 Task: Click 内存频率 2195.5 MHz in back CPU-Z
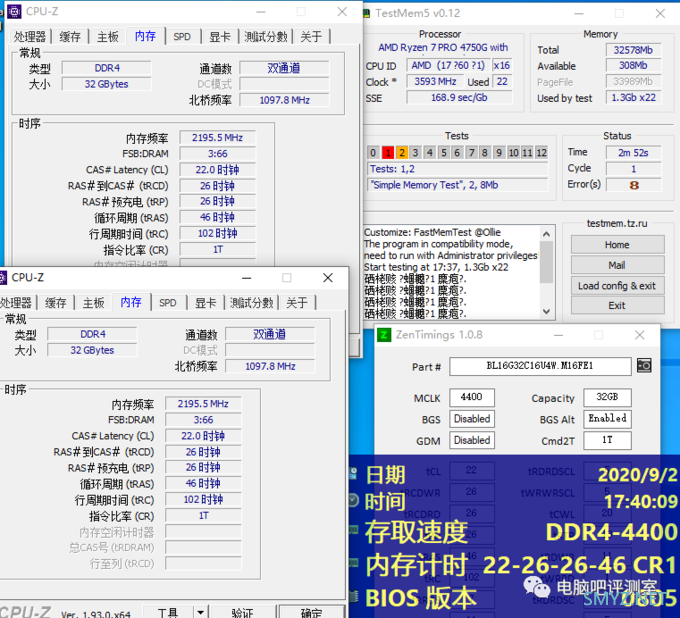217,138
